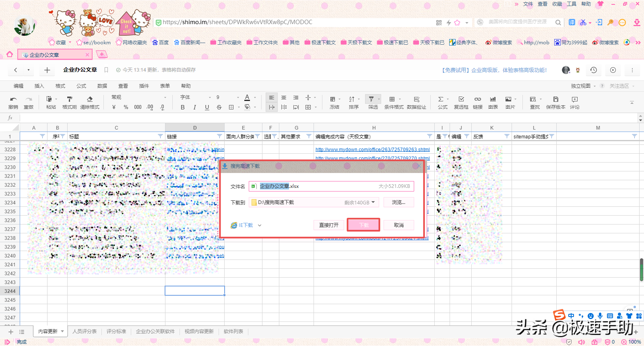Click the browser download arrow icon
Viewport: 644px width, 346px height.
tap(637, 23)
